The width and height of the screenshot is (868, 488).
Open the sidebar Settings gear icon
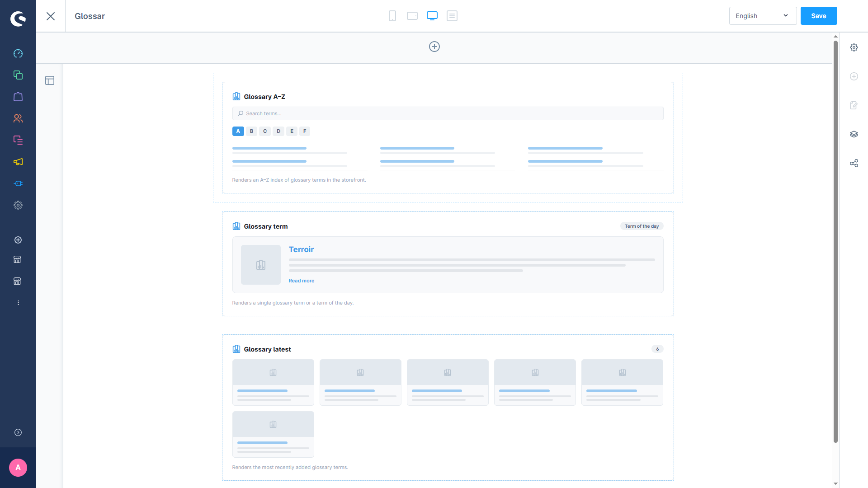pyautogui.click(x=18, y=205)
